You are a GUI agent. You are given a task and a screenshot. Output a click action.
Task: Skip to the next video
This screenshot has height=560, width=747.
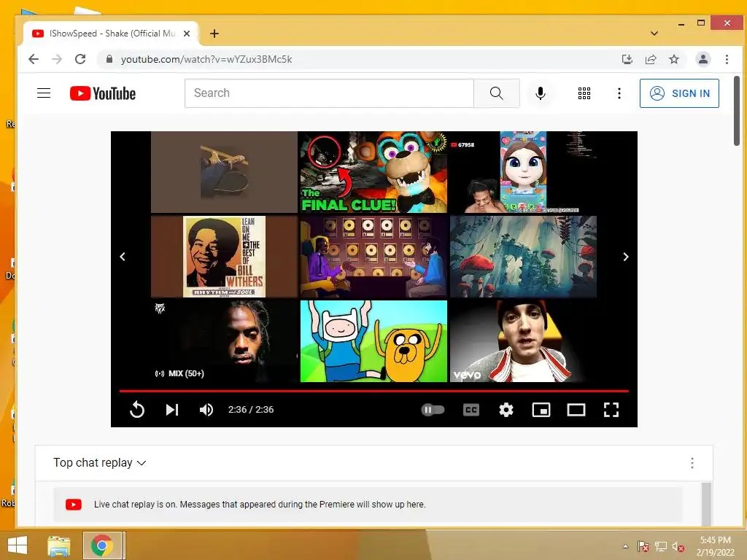click(172, 410)
